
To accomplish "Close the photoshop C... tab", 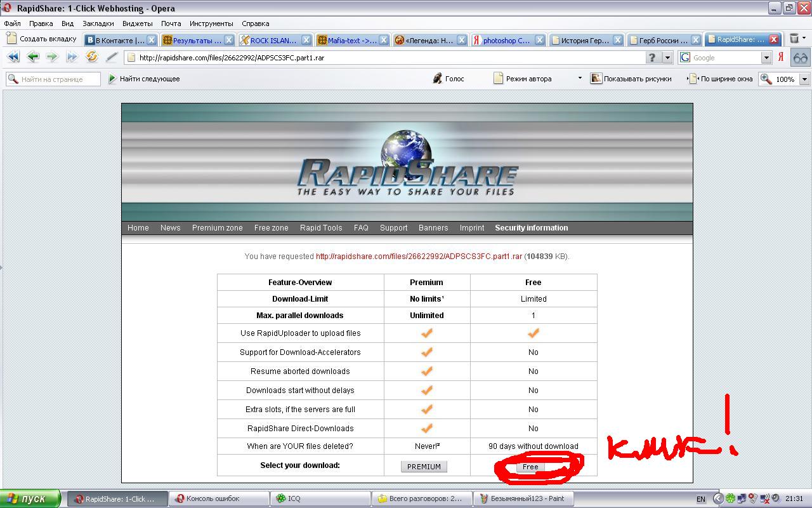I will click(x=540, y=39).
